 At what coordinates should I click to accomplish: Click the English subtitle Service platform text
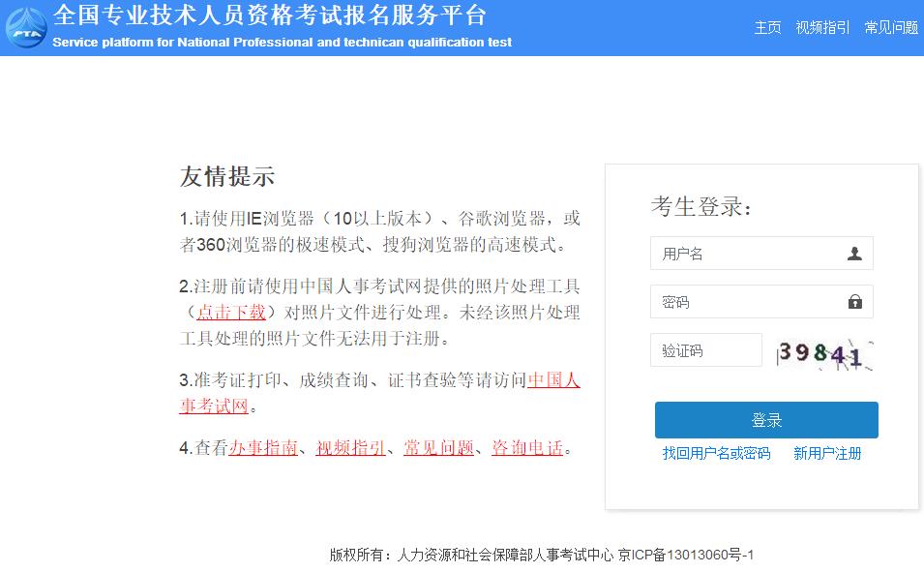[282, 43]
